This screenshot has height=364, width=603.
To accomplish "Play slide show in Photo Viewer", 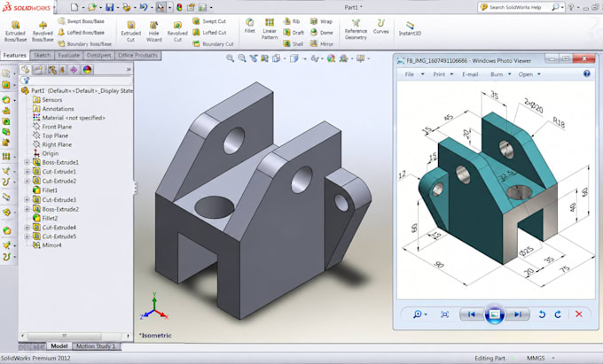I will point(495,314).
